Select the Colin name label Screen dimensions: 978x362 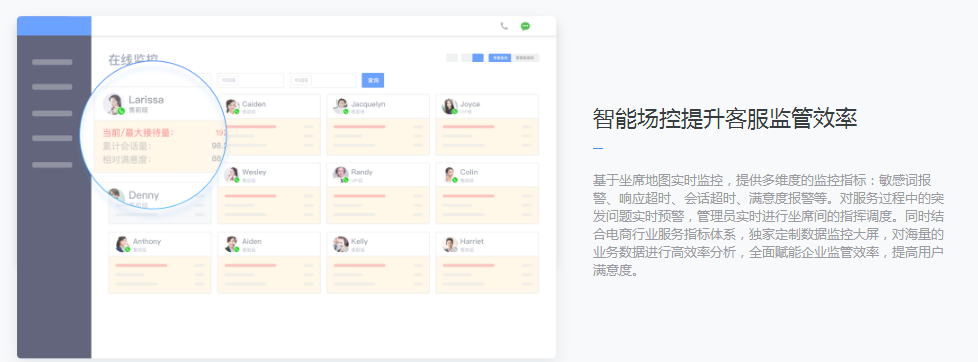(469, 172)
